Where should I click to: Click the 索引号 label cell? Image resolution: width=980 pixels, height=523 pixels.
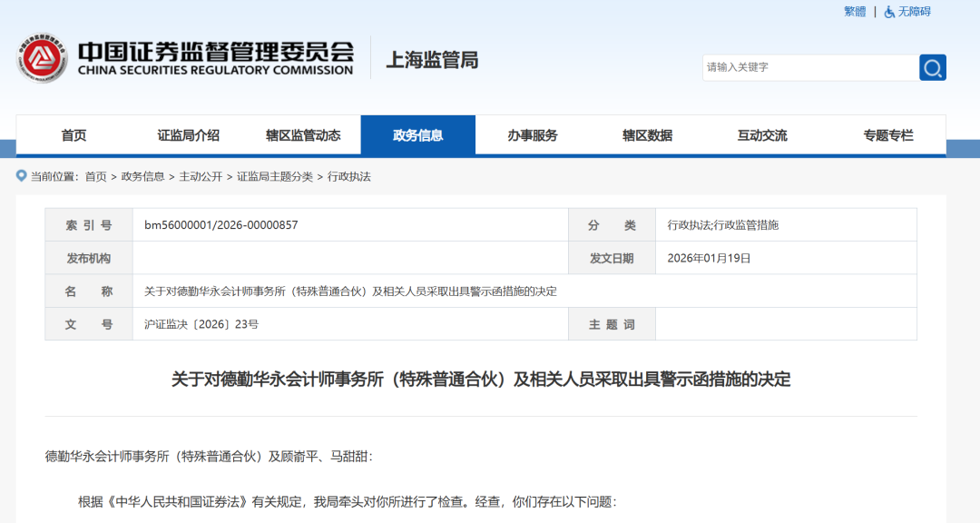pos(89,224)
